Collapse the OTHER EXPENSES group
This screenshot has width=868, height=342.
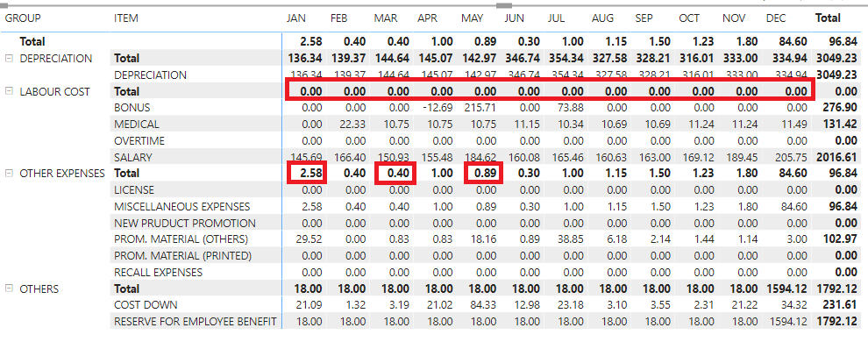click(x=9, y=174)
